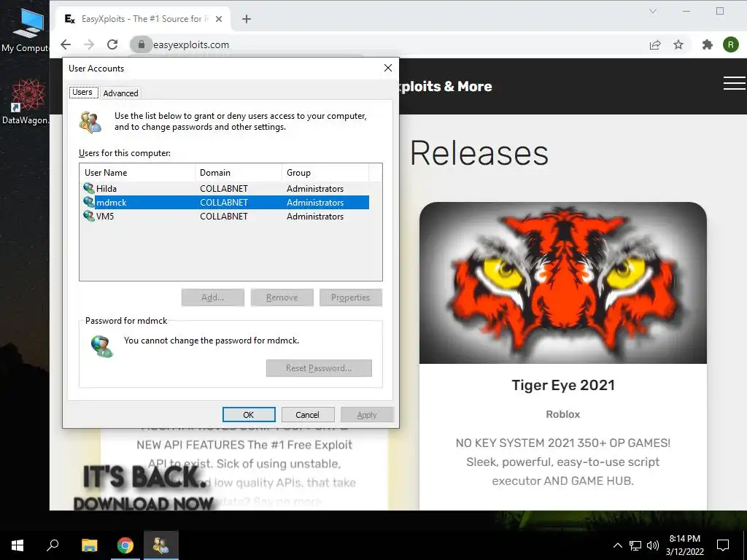Open the taskbar clock and date

(x=684, y=545)
